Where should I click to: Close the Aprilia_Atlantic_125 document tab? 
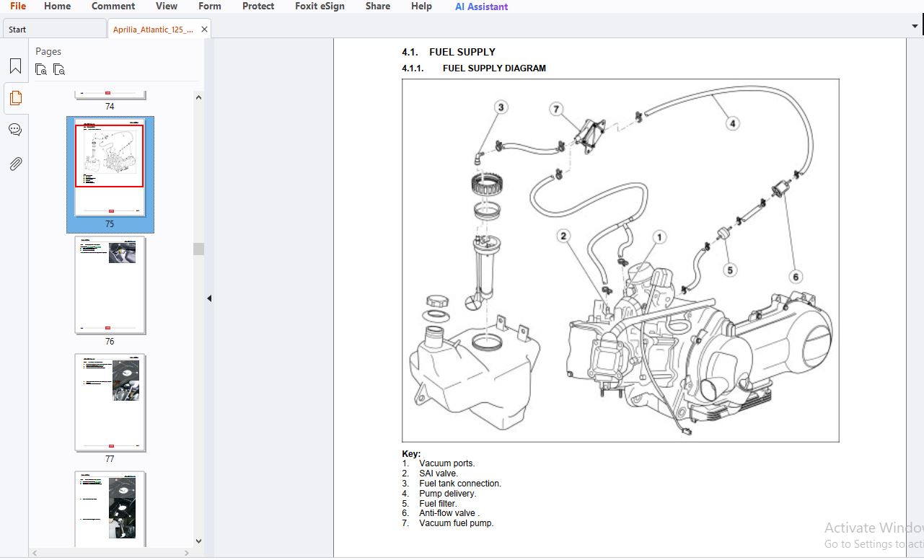tap(204, 30)
